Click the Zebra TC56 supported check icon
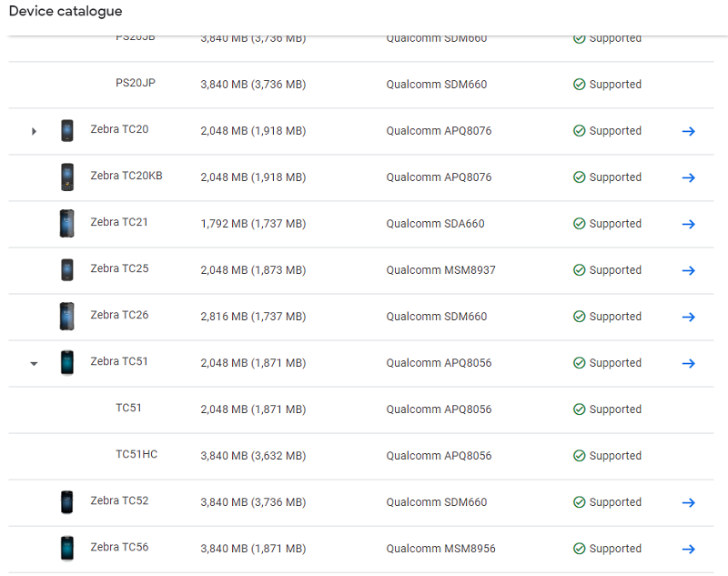 (579, 549)
